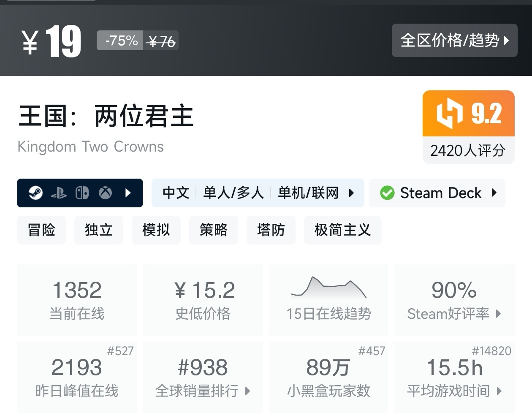Click the 90% positive review value

(454, 290)
